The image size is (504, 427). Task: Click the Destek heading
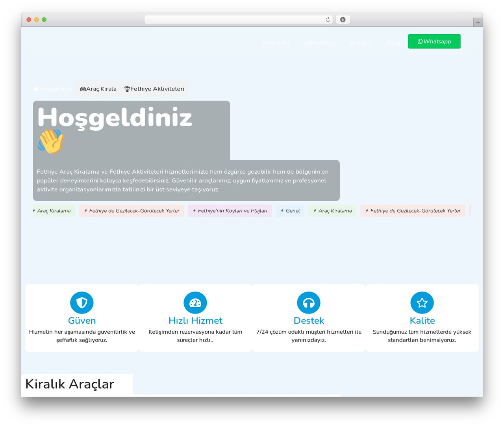pyautogui.click(x=309, y=321)
